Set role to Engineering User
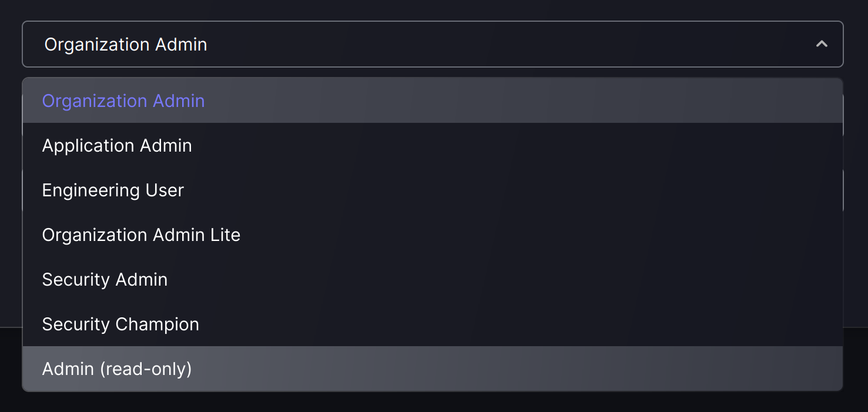 pyautogui.click(x=433, y=190)
